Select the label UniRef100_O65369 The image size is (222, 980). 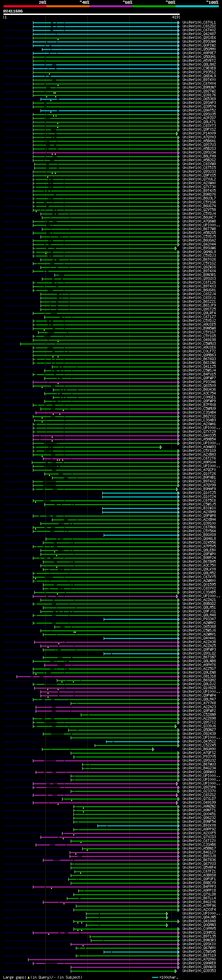coord(199,99)
